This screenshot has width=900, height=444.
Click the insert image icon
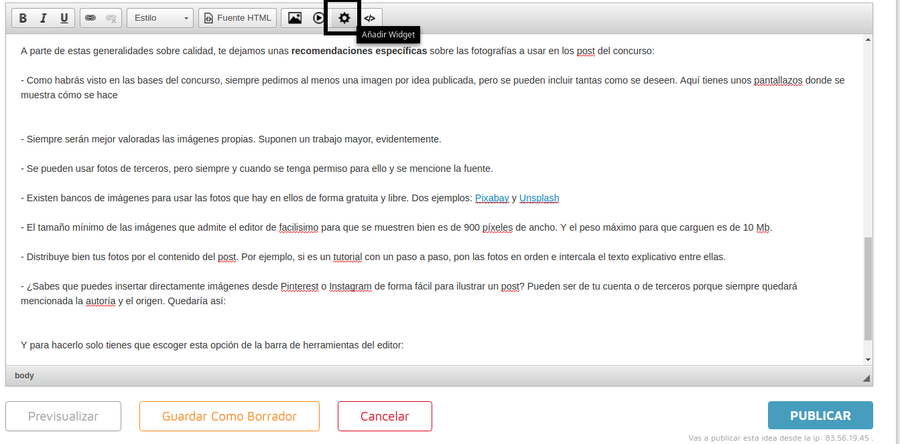(294, 18)
